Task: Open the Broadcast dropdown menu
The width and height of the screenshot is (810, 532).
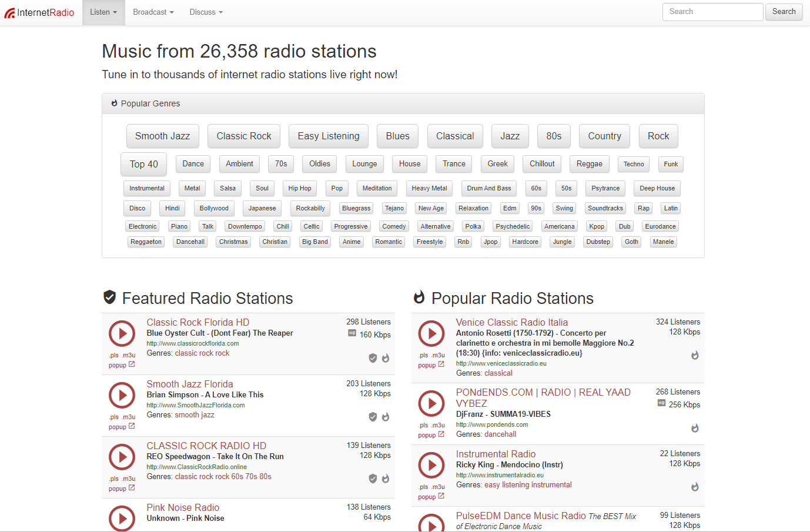Action: (x=153, y=12)
